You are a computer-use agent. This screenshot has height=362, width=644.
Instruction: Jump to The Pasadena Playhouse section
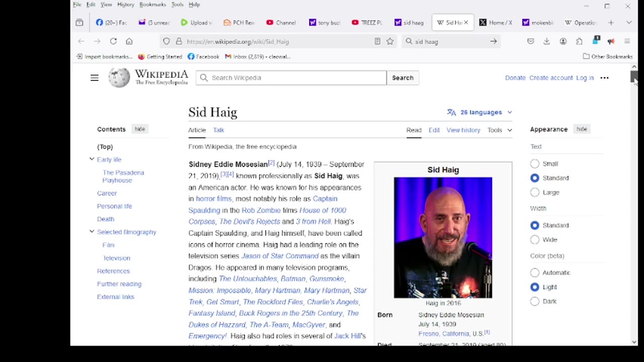[123, 176]
